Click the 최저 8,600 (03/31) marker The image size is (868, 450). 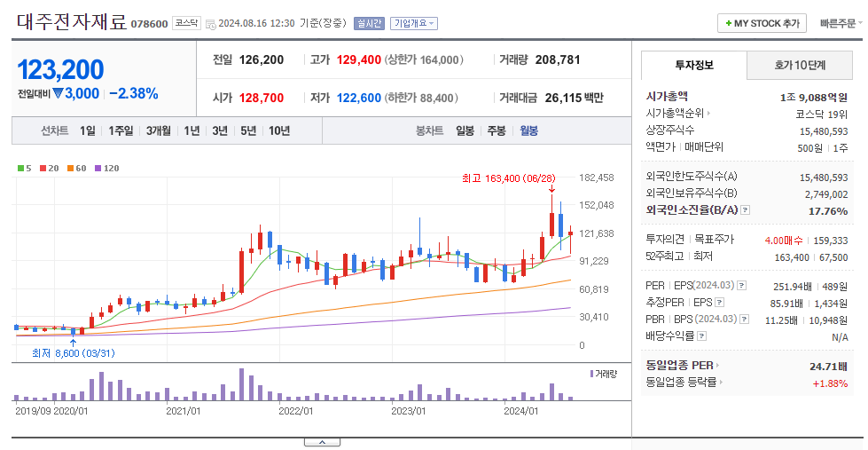click(x=73, y=353)
